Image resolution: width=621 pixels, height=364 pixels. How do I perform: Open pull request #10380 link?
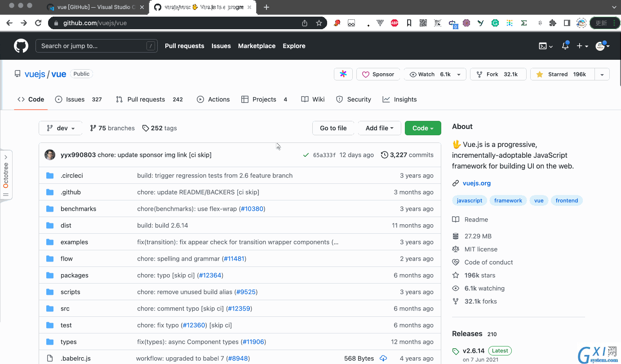point(253,209)
